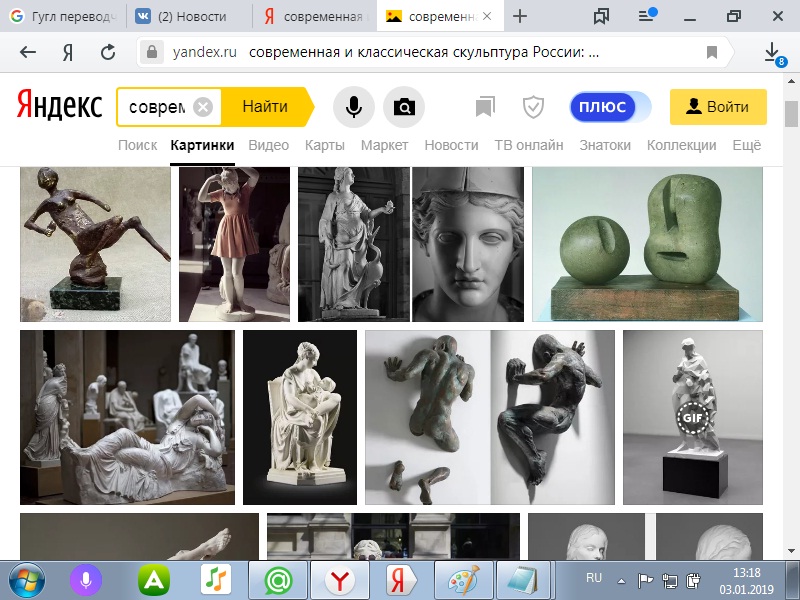Screen dimensions: 800x600
Task: Toggle the ПЛЮС switch
Action: [611, 107]
